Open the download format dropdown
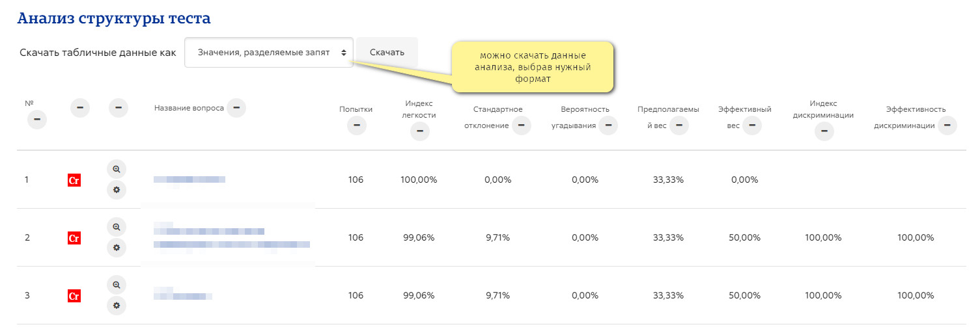The image size is (980, 329). (x=269, y=52)
